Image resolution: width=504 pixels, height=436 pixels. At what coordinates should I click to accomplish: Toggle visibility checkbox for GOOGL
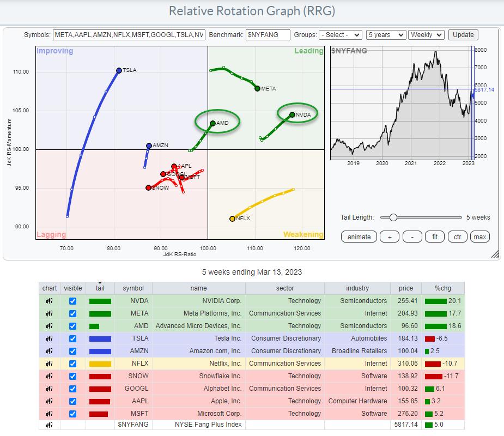tap(73, 389)
